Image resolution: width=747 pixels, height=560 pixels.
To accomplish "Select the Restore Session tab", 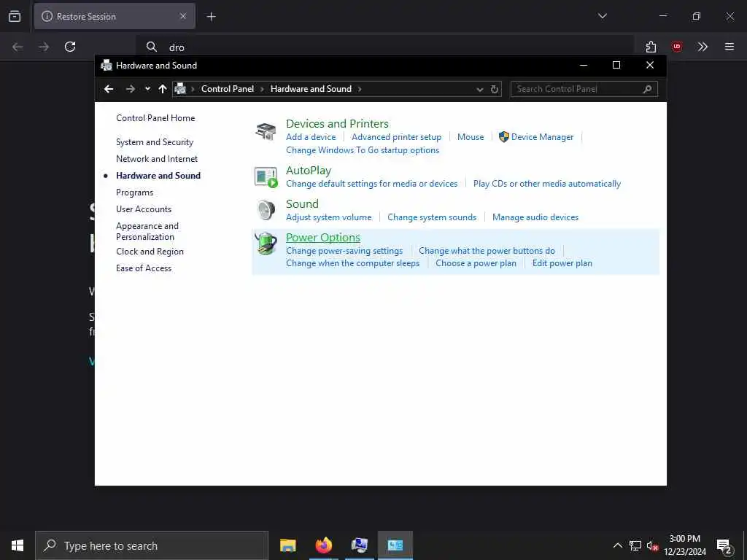I will pyautogui.click(x=115, y=17).
